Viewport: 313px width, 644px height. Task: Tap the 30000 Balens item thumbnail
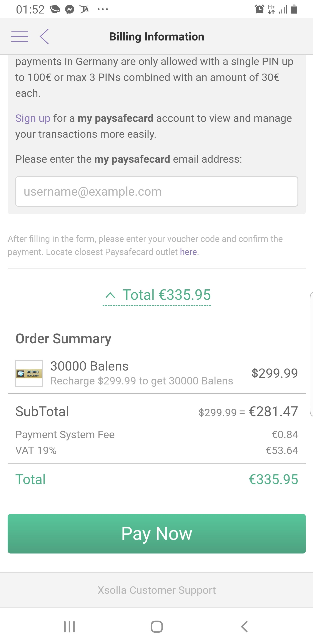[29, 374]
